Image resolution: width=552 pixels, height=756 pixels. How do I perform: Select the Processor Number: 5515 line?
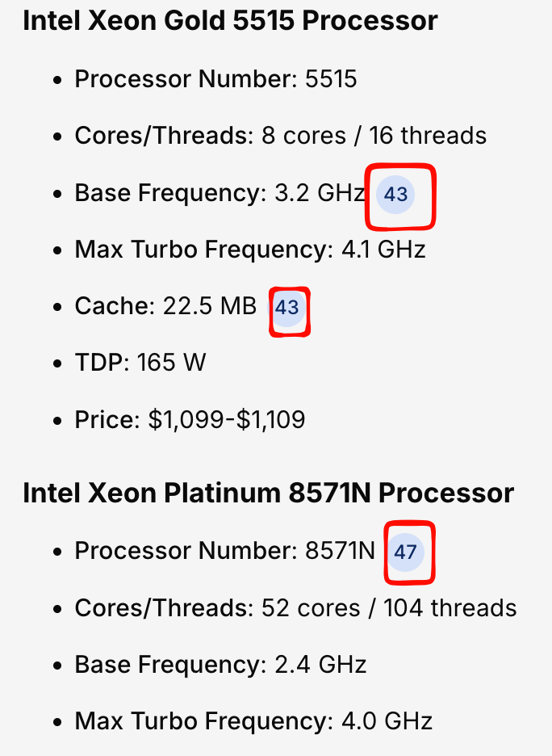(x=215, y=79)
